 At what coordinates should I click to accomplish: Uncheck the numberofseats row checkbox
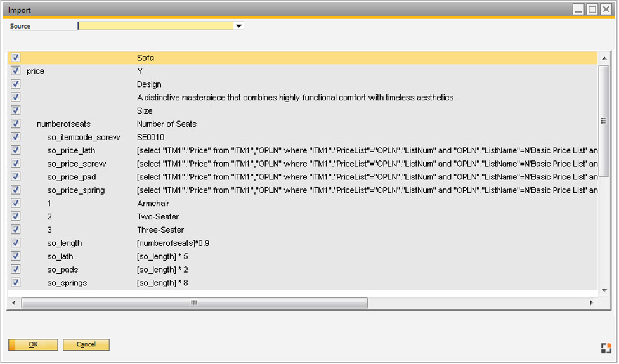[x=16, y=124]
